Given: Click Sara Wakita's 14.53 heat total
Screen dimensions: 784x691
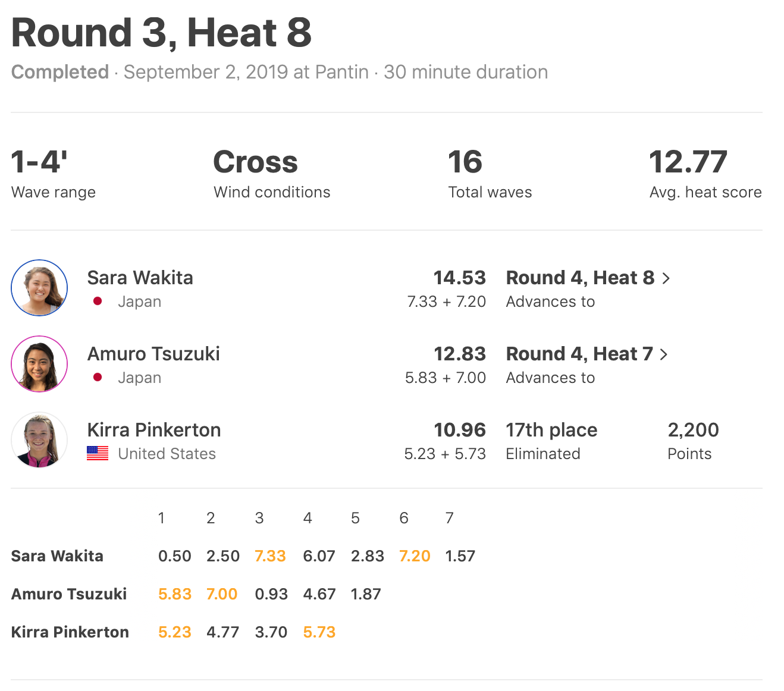Looking at the screenshot, I should pyautogui.click(x=459, y=278).
